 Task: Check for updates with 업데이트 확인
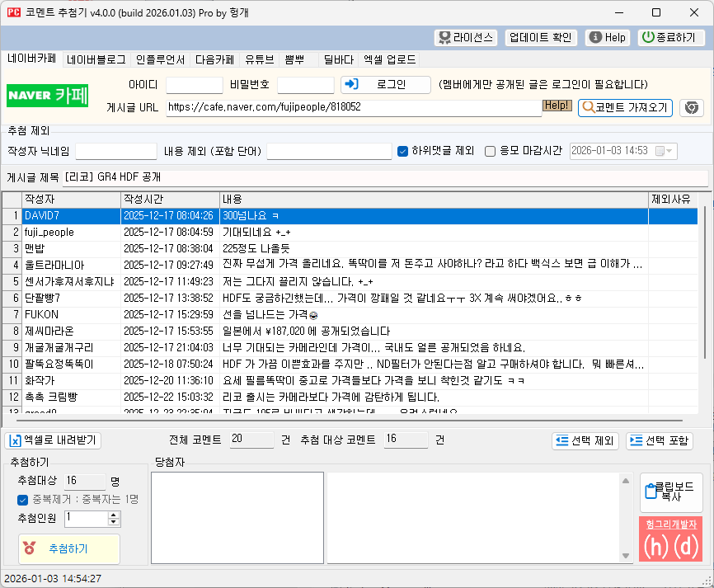pos(541,37)
